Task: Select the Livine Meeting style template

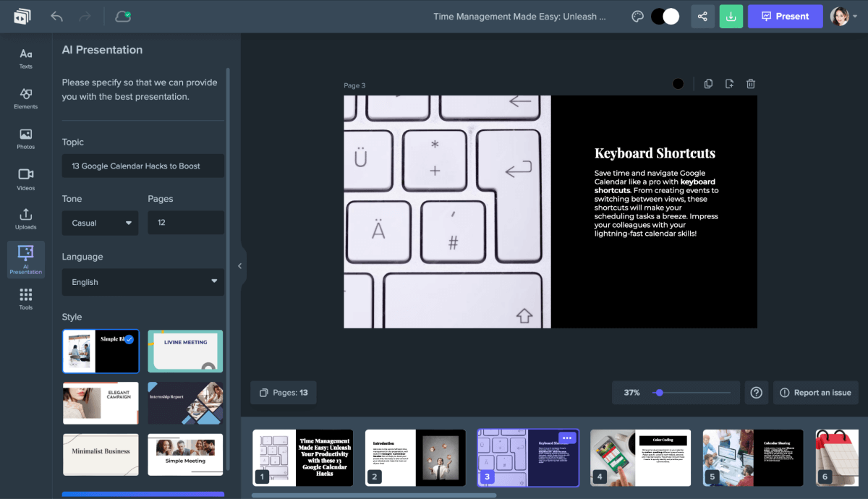Action: tap(185, 351)
